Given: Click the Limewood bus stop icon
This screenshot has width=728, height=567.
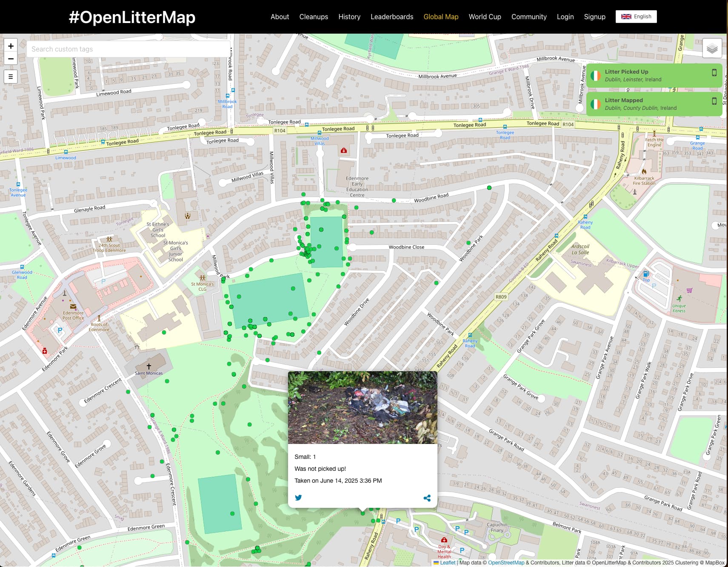Looking at the screenshot, I should point(66,152).
